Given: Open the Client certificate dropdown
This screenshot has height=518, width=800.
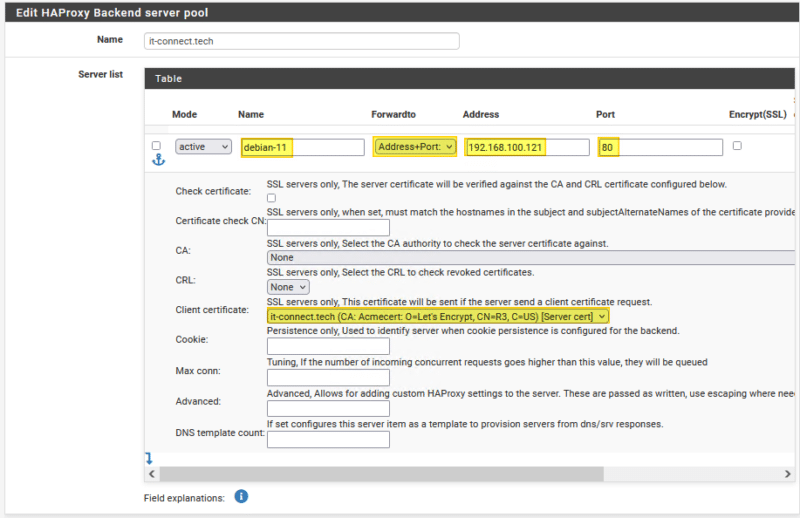Looking at the screenshot, I should point(438,316).
